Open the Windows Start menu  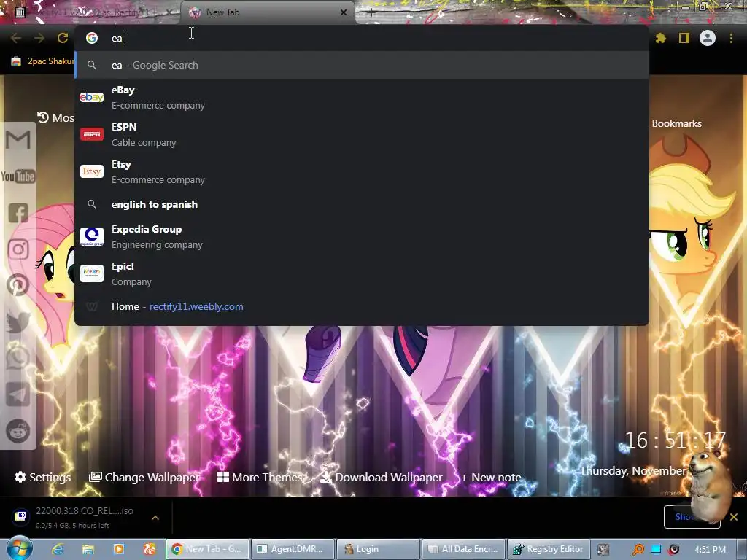tap(20, 548)
